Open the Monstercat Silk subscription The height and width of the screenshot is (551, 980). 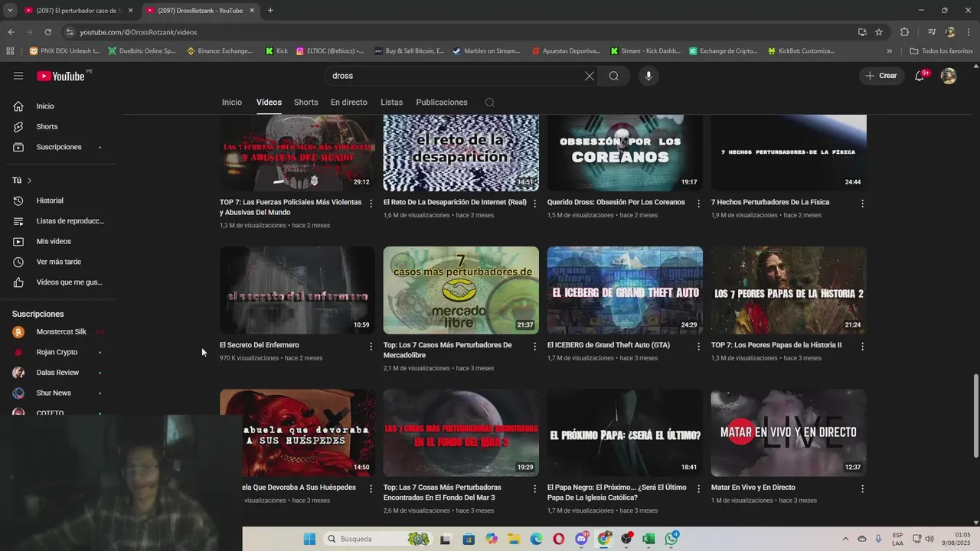[x=61, y=332]
